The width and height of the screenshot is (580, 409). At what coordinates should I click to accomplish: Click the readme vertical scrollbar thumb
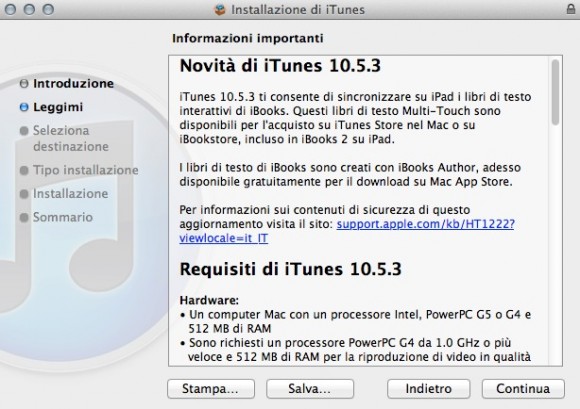click(555, 92)
